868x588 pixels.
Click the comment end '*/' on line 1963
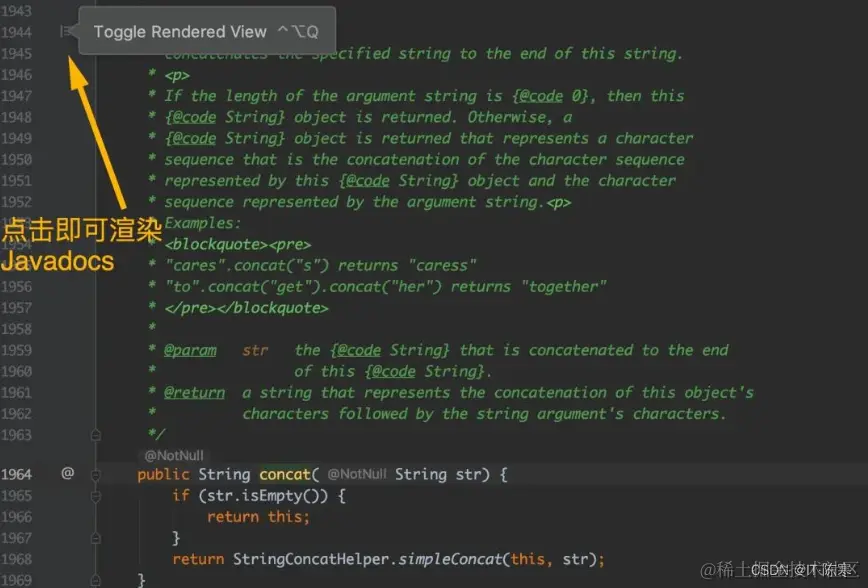click(x=156, y=434)
